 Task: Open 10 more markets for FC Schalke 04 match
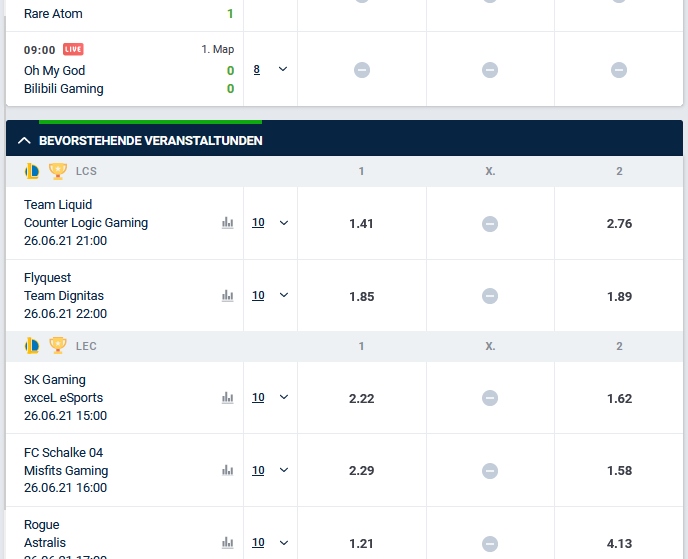click(x=258, y=470)
